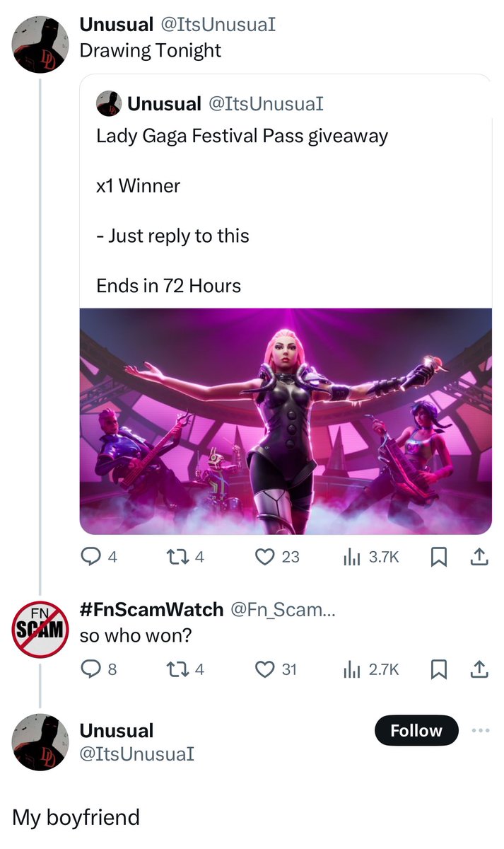View 2.7K views analytics on FnScamWatch tweet

pos(372,669)
